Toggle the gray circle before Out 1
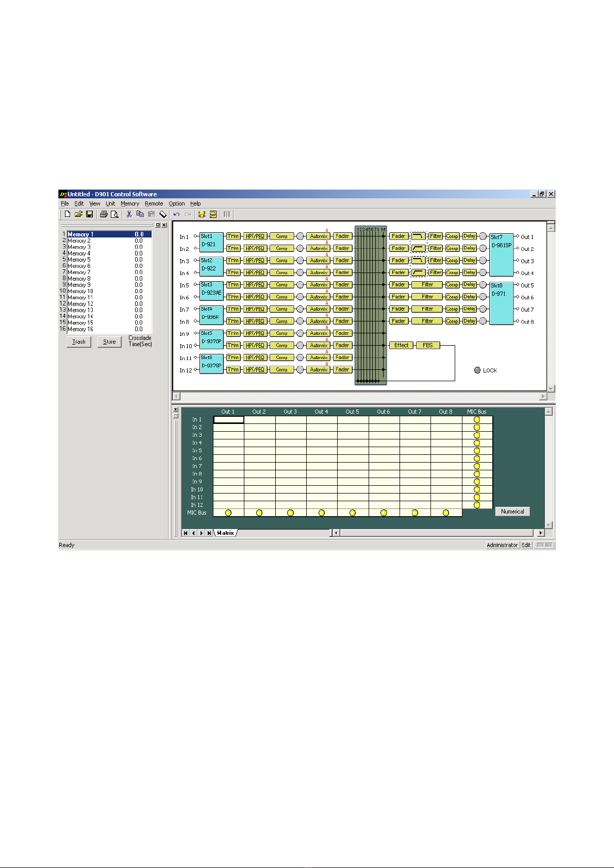 [483, 236]
